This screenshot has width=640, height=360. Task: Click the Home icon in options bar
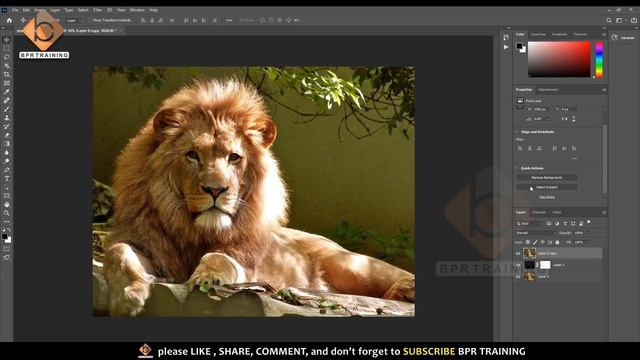9,20
